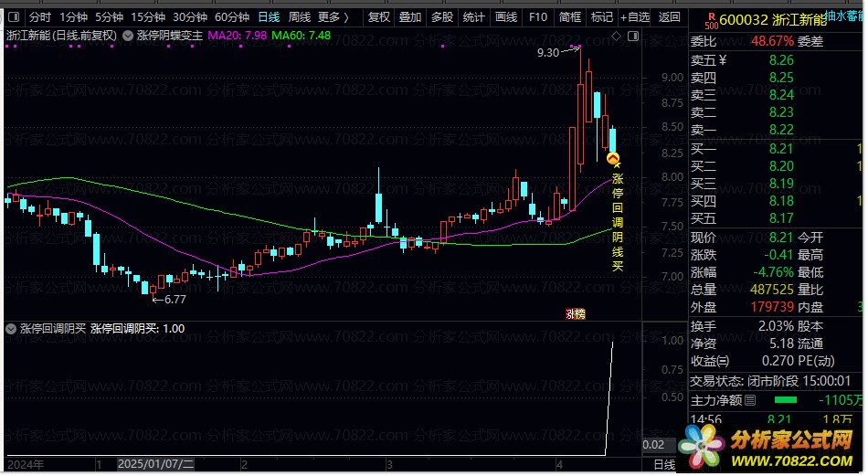Switch to 分时 intraday view
The width and height of the screenshot is (868, 476).
40,17
